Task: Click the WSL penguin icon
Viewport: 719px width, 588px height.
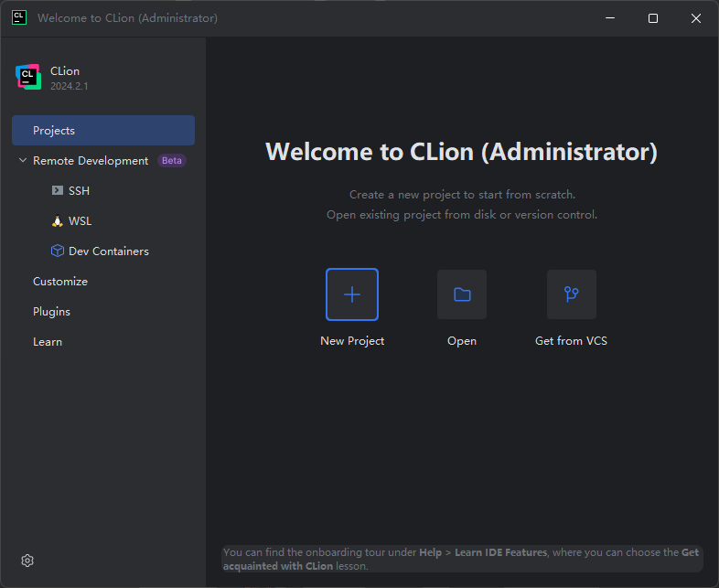Action: click(x=58, y=221)
